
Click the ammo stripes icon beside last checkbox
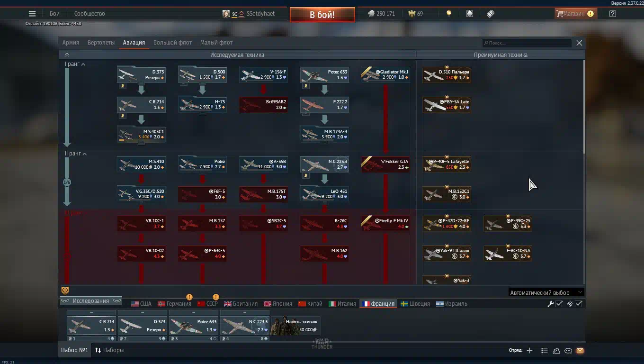[570, 304]
